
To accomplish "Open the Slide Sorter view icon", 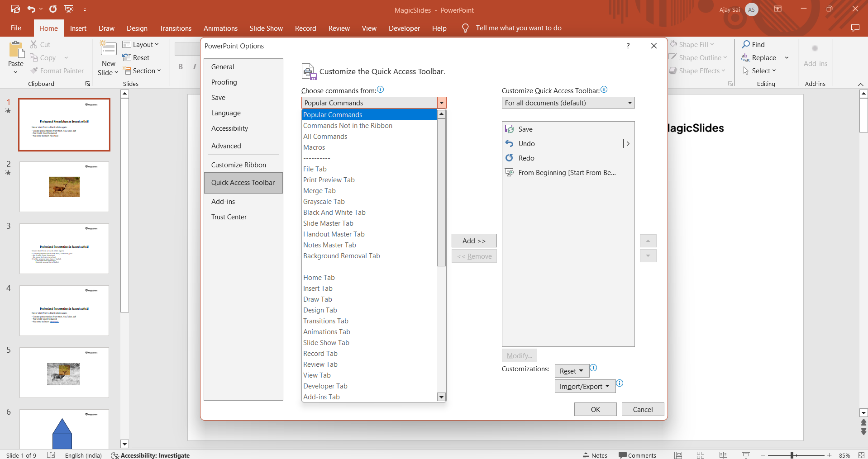I will click(x=701, y=455).
